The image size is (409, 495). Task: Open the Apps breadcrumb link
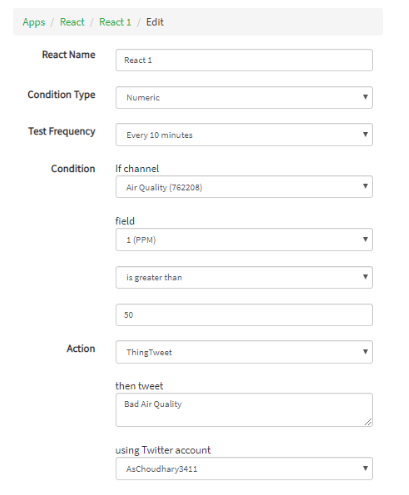tap(34, 22)
